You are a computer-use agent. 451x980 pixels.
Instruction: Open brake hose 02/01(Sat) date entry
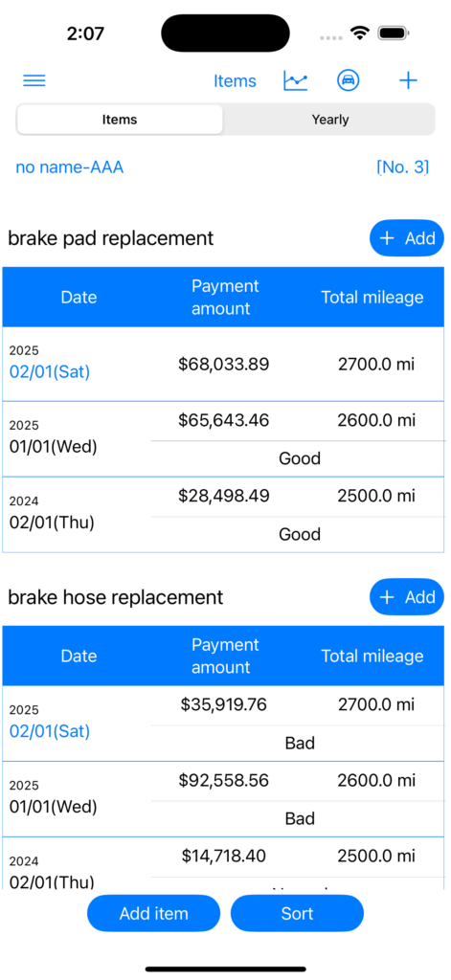click(50, 731)
